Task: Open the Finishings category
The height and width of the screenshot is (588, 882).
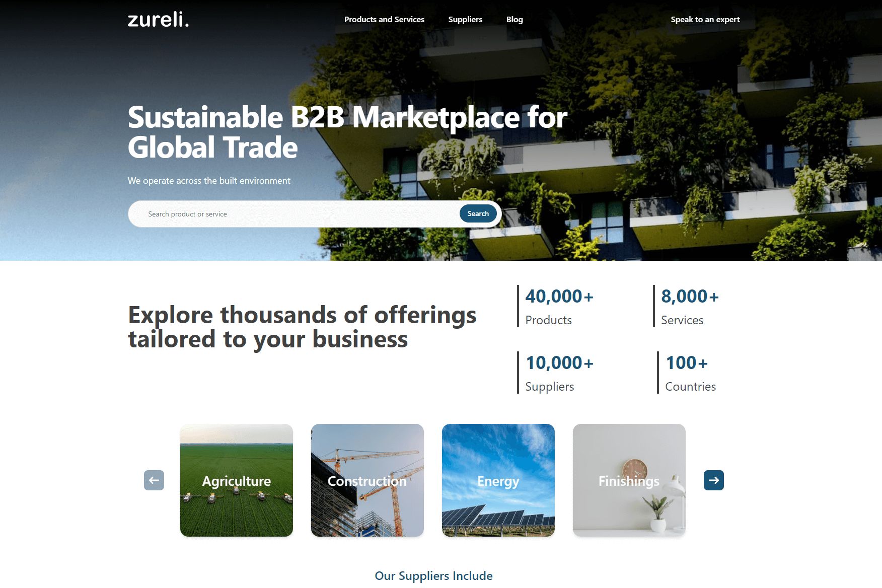Action: click(x=629, y=480)
